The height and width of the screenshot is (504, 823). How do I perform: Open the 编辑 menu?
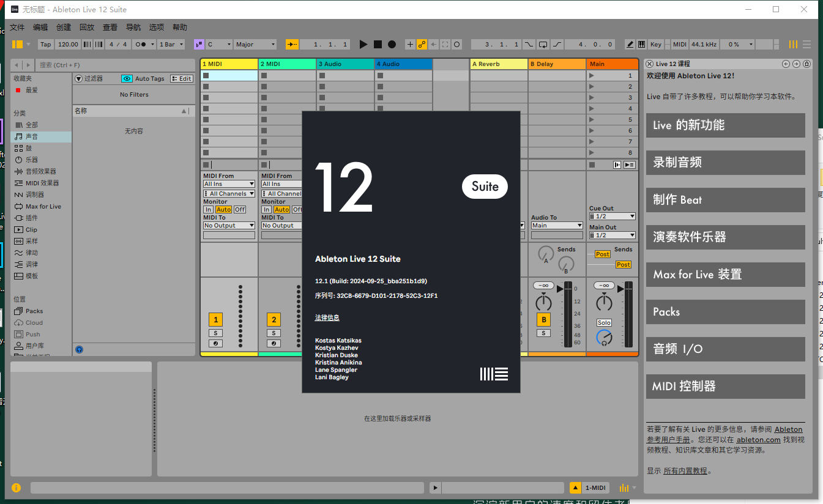pyautogui.click(x=40, y=27)
